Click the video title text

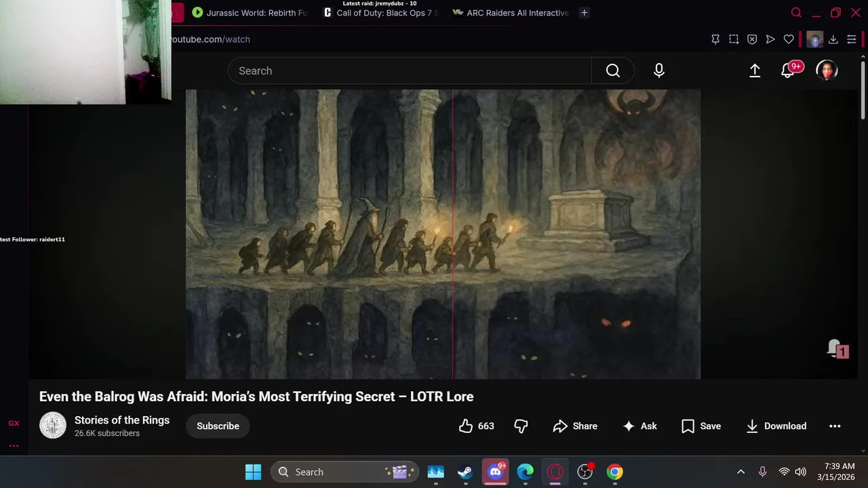(x=256, y=396)
